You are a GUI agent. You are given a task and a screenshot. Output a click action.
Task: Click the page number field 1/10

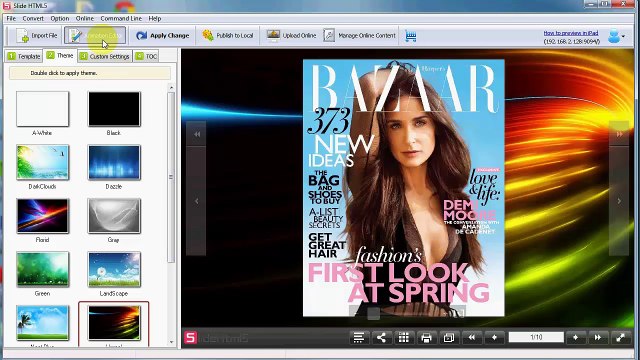click(x=536, y=337)
